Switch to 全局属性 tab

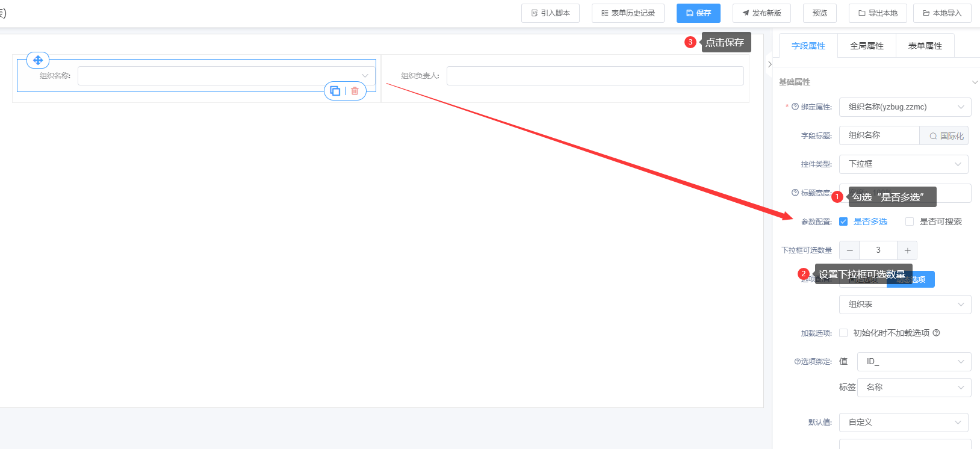tap(867, 46)
